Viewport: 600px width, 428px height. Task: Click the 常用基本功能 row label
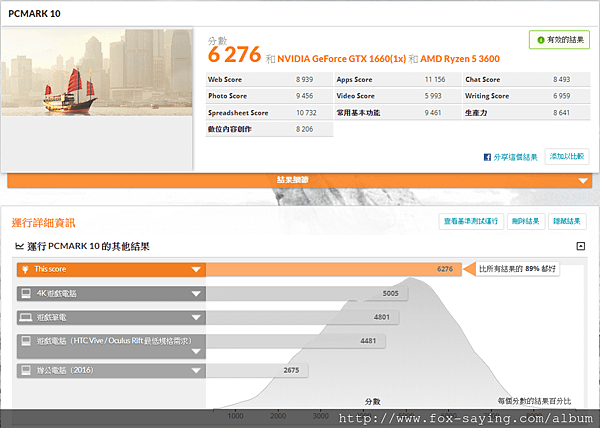click(x=358, y=113)
